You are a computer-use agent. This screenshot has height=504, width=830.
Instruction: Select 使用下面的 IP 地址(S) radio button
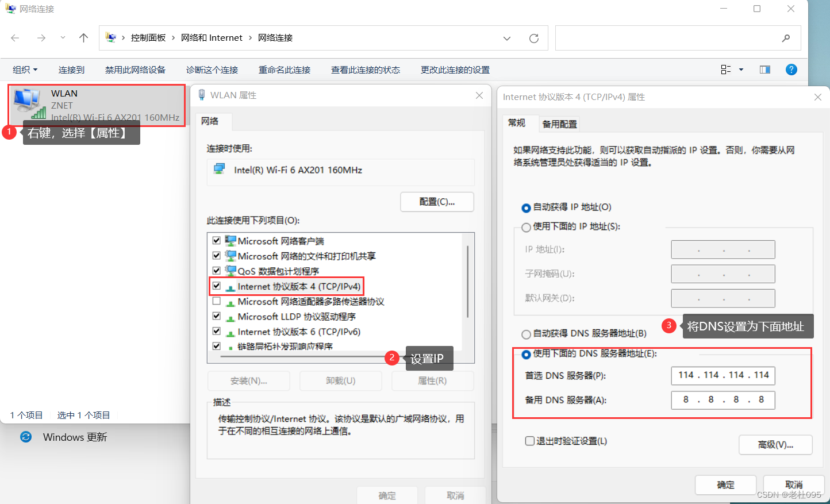pyautogui.click(x=526, y=227)
